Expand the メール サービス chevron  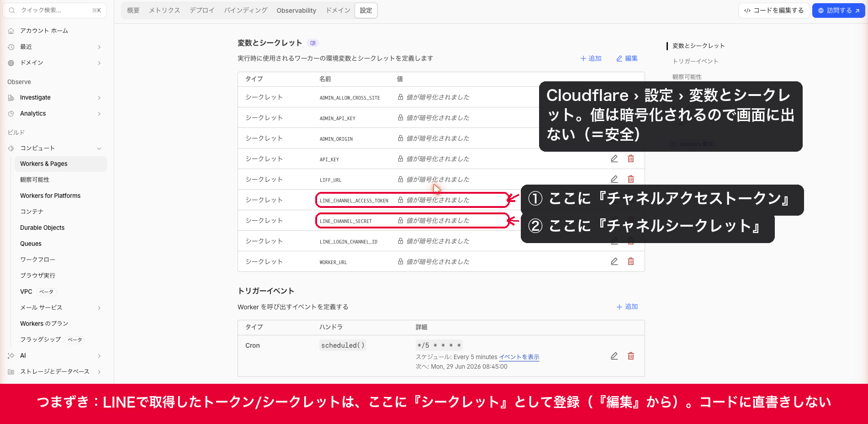pyautogui.click(x=99, y=308)
